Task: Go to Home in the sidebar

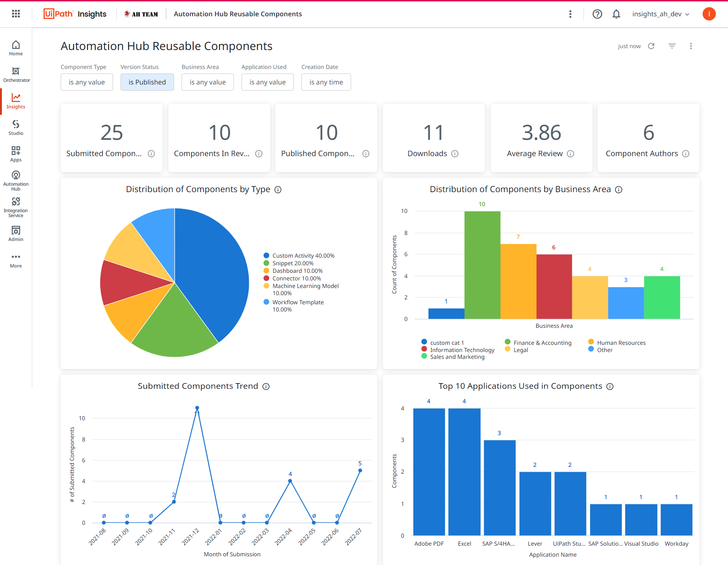Action: click(x=16, y=48)
